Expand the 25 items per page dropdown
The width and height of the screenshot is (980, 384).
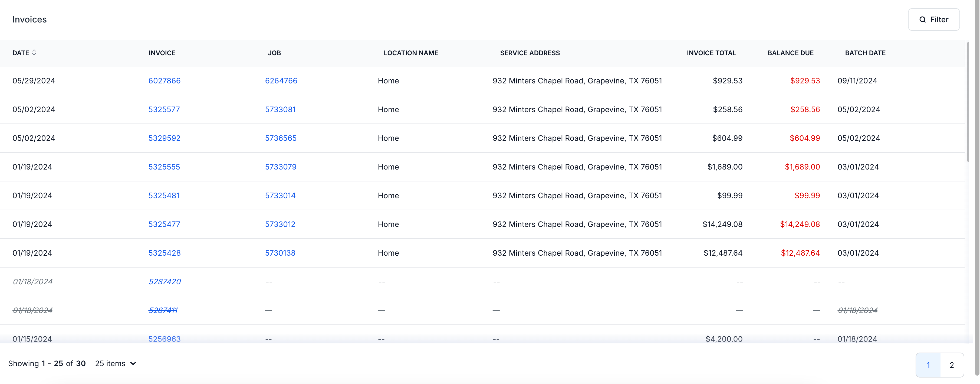(116, 363)
